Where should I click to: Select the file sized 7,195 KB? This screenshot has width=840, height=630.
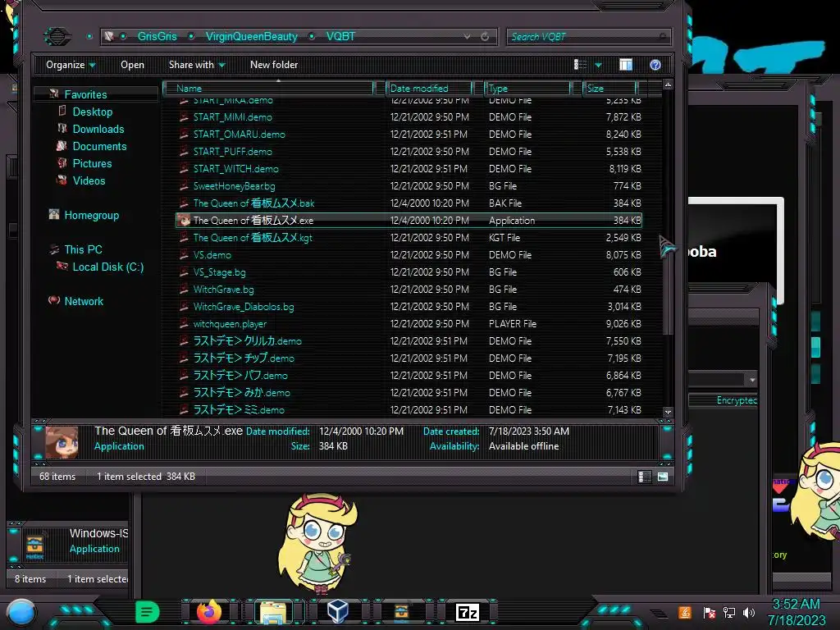coord(409,358)
